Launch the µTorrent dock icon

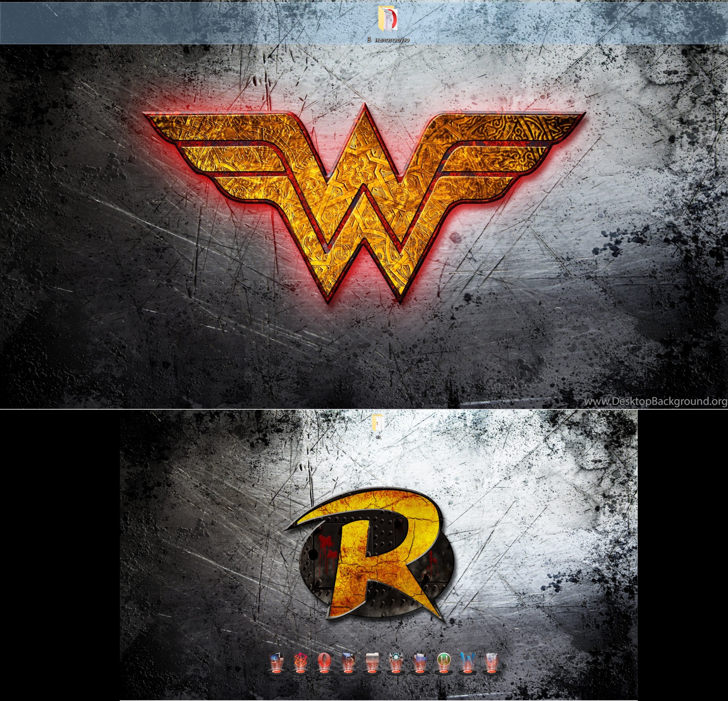pos(443,663)
